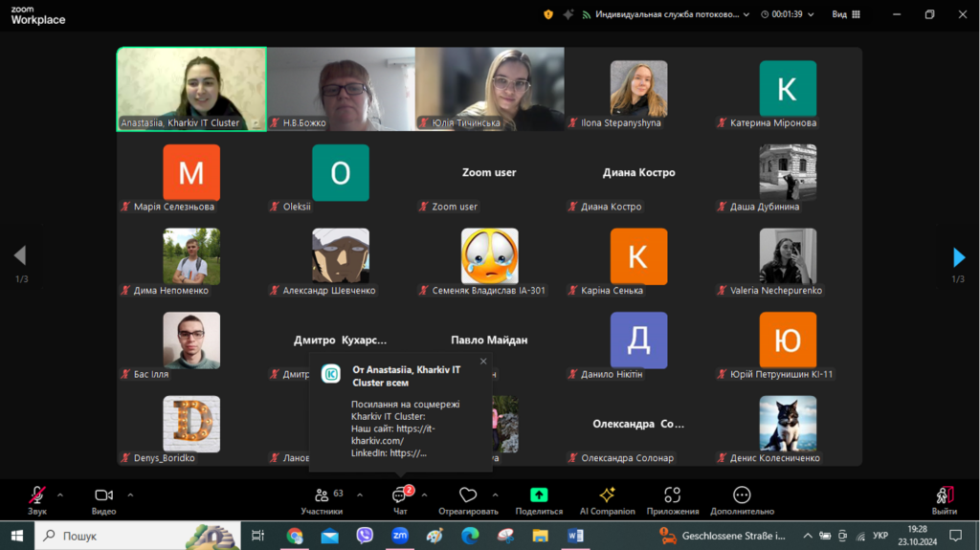Click the encryption shield icon
The height and width of the screenshot is (550, 980).
click(x=548, y=14)
